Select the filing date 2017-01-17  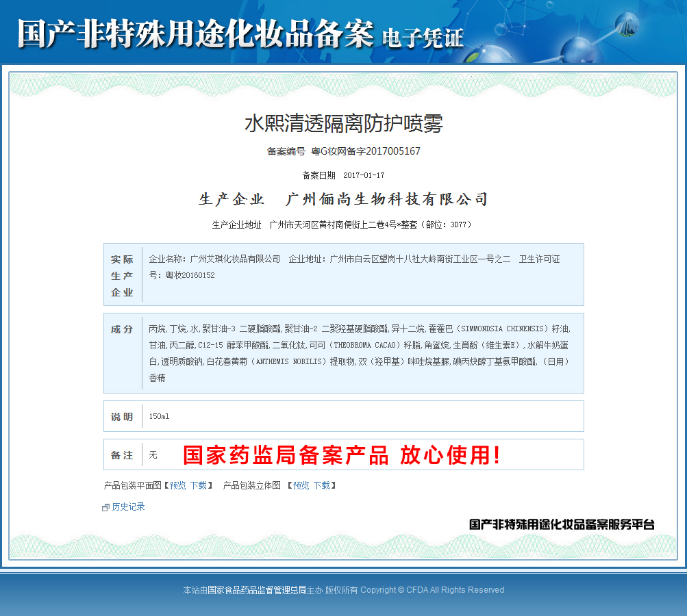(364, 175)
